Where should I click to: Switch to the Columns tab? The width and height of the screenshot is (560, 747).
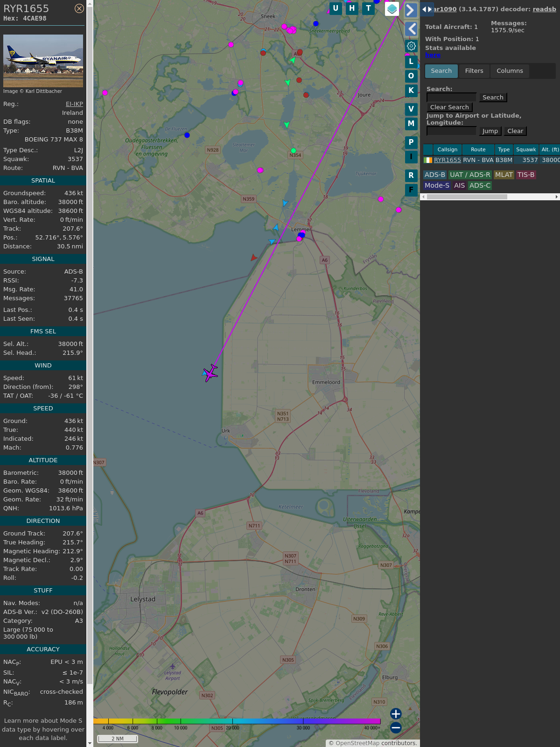pos(510,71)
